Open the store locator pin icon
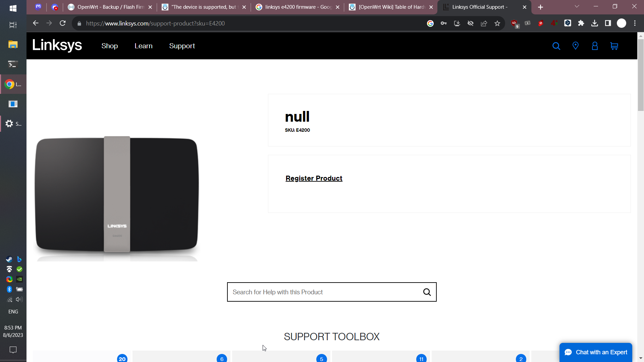The image size is (644, 362). [x=576, y=46]
